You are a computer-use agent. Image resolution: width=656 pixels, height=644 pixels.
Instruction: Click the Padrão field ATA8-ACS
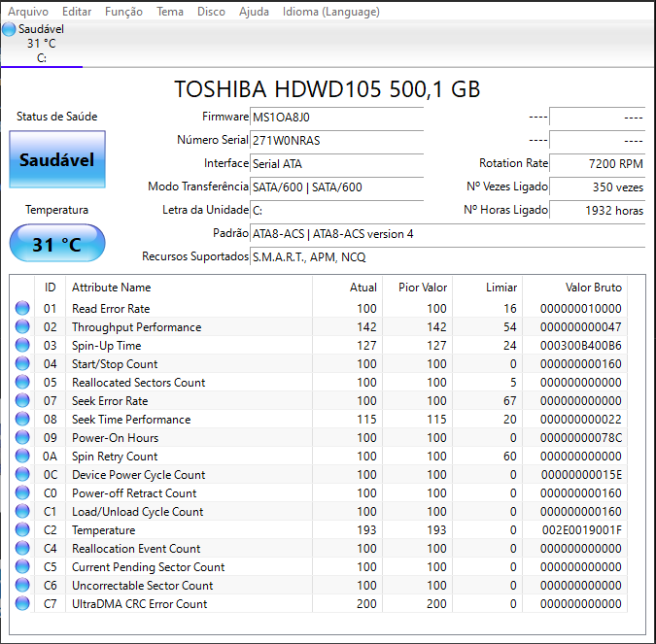tap(448, 234)
